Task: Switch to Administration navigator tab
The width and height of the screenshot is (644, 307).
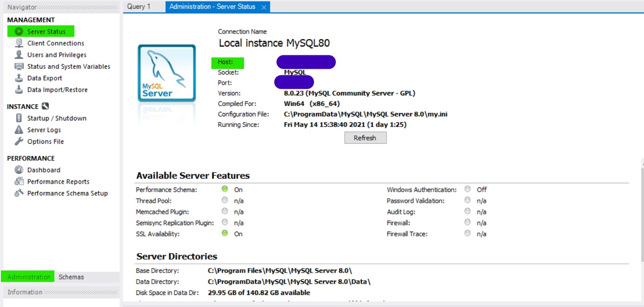Action: click(x=29, y=277)
